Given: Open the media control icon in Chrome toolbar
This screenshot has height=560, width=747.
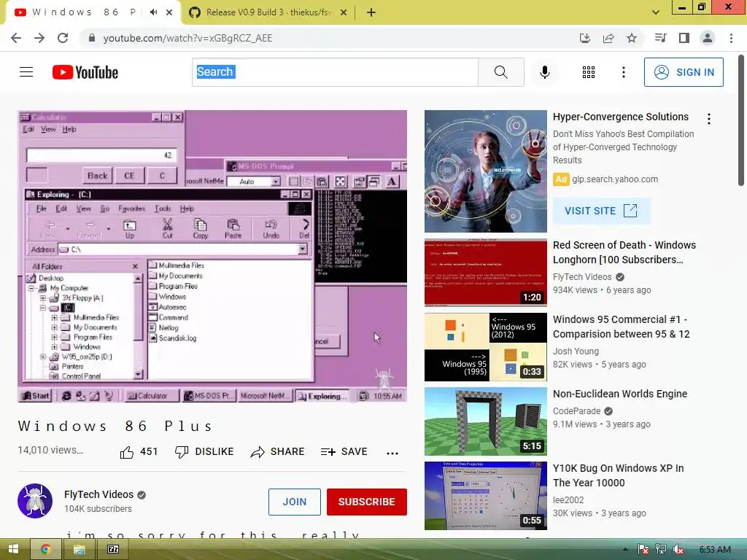Looking at the screenshot, I should click(x=660, y=38).
